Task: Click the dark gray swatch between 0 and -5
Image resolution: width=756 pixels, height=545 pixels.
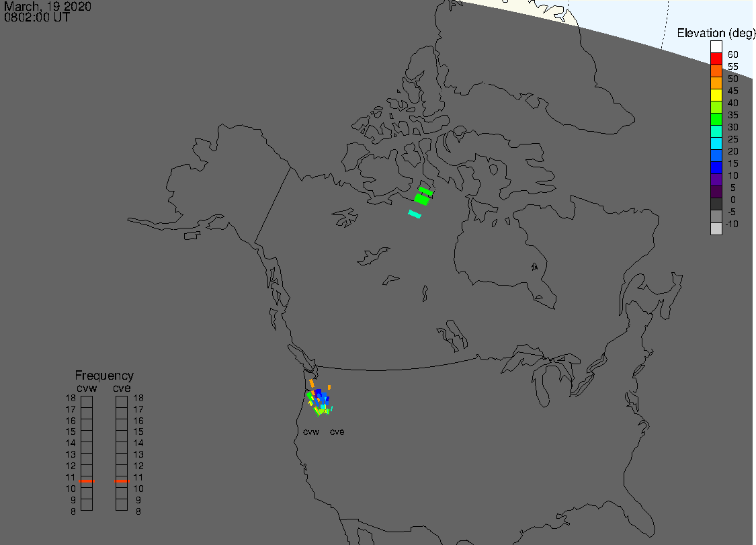Action: point(716,204)
